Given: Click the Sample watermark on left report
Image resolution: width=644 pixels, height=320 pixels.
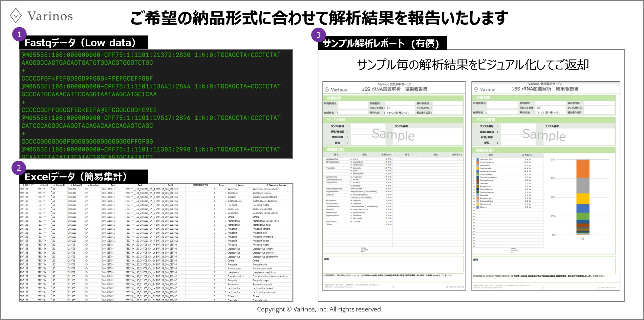Looking at the screenshot, I should point(393,134).
